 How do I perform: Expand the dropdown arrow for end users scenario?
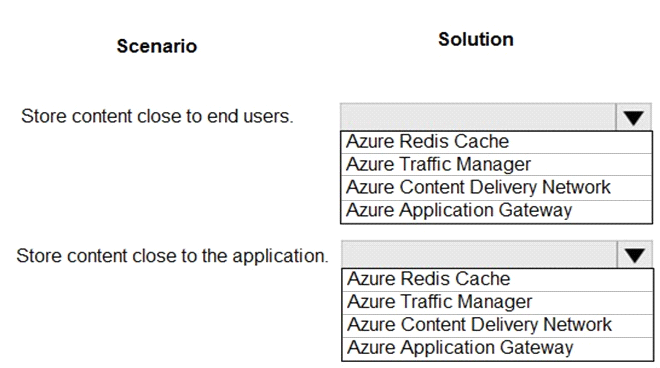(x=633, y=117)
